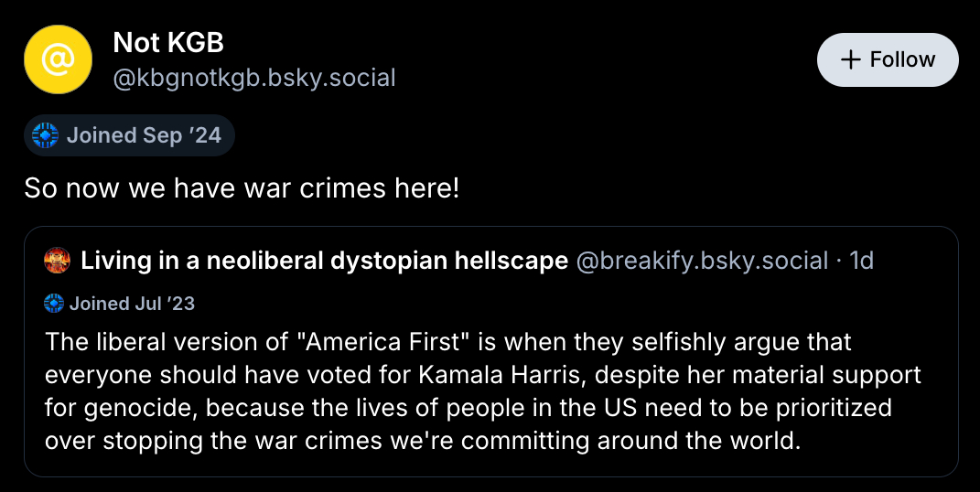This screenshot has width=980, height=492.
Task: Click badge icon beside Joined Jul '23
Action: (x=54, y=303)
